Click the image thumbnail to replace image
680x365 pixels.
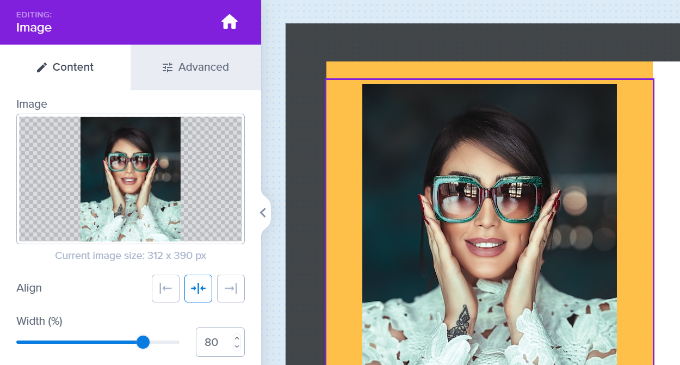(131, 179)
